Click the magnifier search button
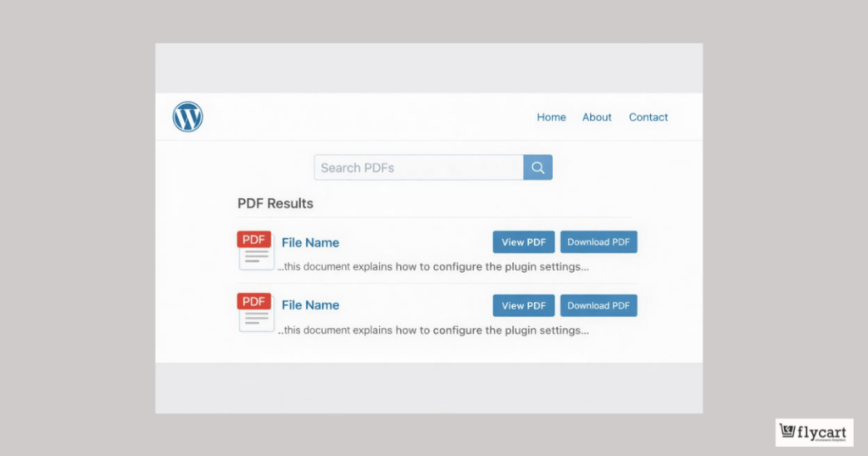 click(x=537, y=168)
